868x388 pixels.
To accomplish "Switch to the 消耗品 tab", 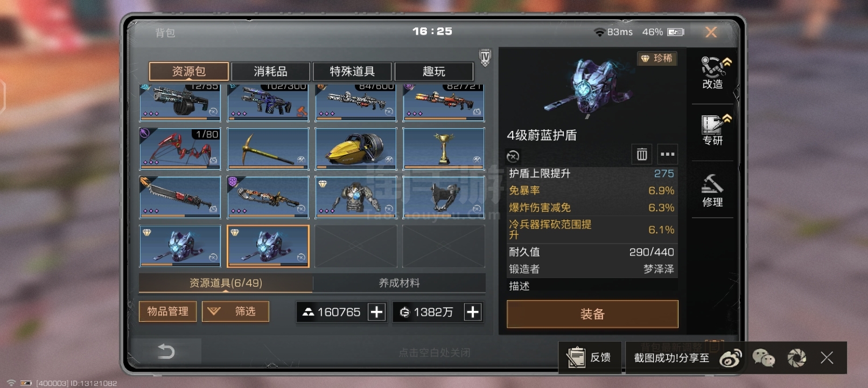I will pos(270,72).
